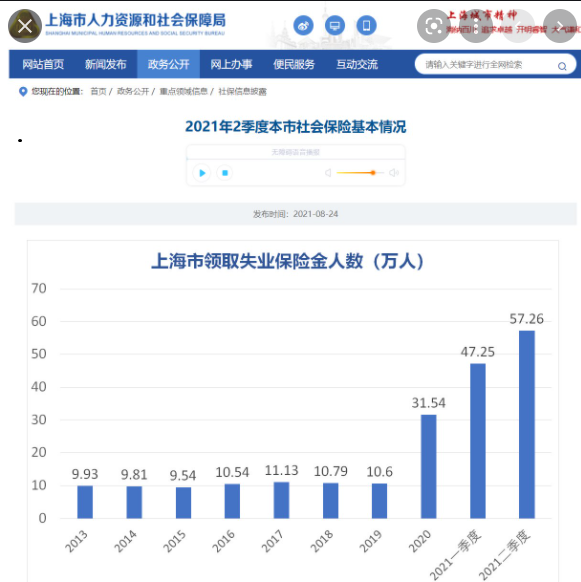The height and width of the screenshot is (582, 581).
Task: Click the volume up speaker icon
Action: click(x=394, y=173)
